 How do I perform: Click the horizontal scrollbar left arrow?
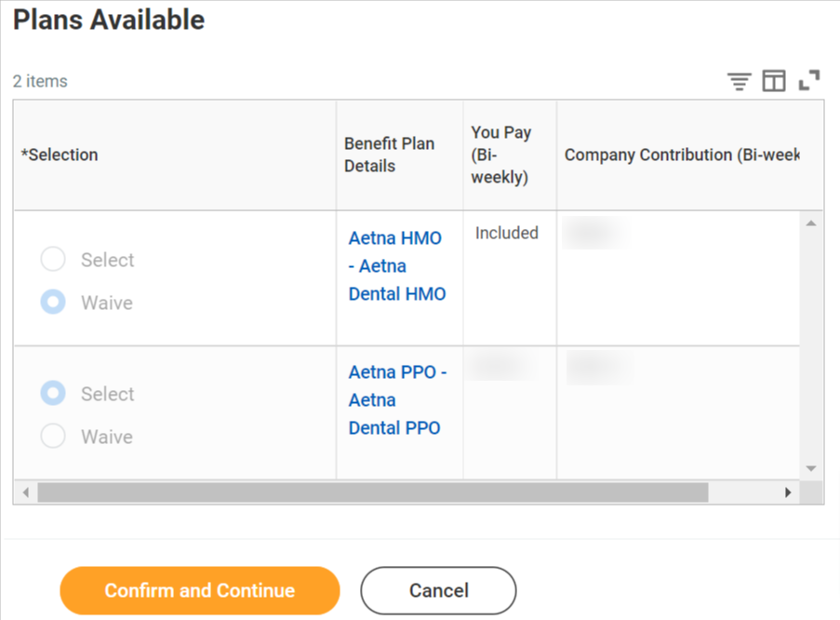26,492
